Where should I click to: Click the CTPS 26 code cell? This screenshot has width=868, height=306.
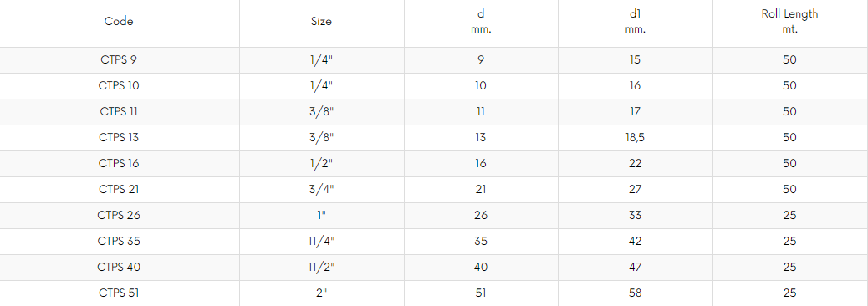pyautogui.click(x=119, y=215)
